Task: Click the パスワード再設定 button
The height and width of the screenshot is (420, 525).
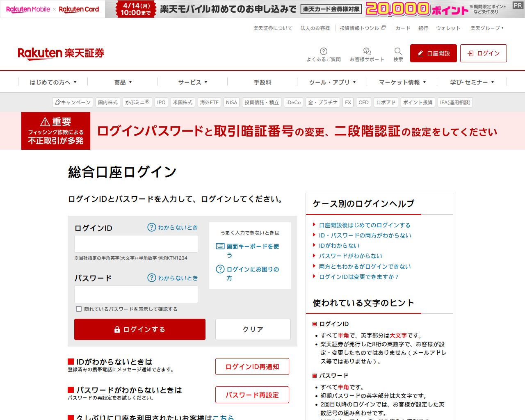Action: pyautogui.click(x=252, y=395)
